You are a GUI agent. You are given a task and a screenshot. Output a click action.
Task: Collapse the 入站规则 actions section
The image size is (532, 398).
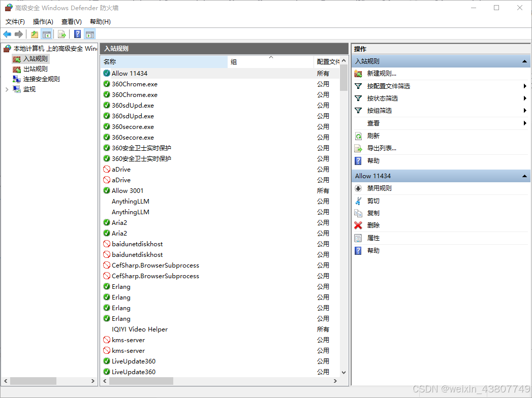(524, 61)
